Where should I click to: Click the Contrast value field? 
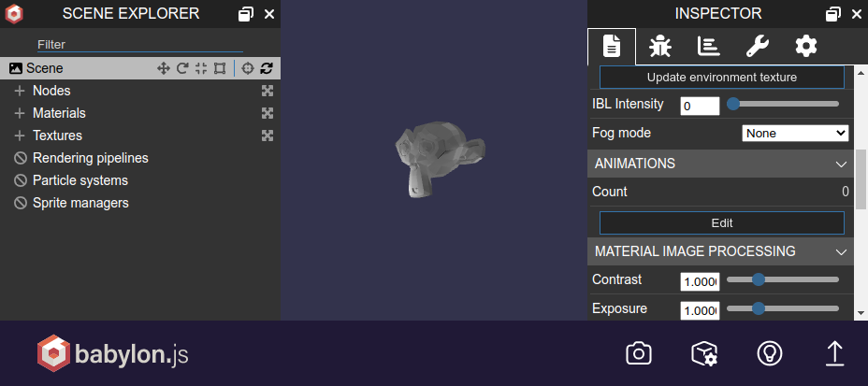click(x=700, y=282)
